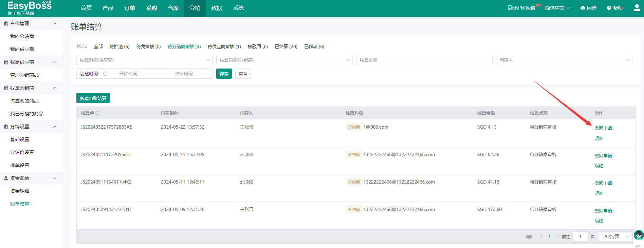The image size is (644, 248).
Task: Click the clock icon in 创建时间 field
Action: pyautogui.click(x=105, y=74)
